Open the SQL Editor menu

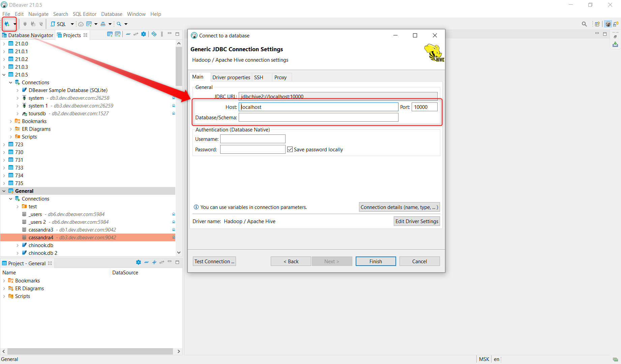point(84,14)
